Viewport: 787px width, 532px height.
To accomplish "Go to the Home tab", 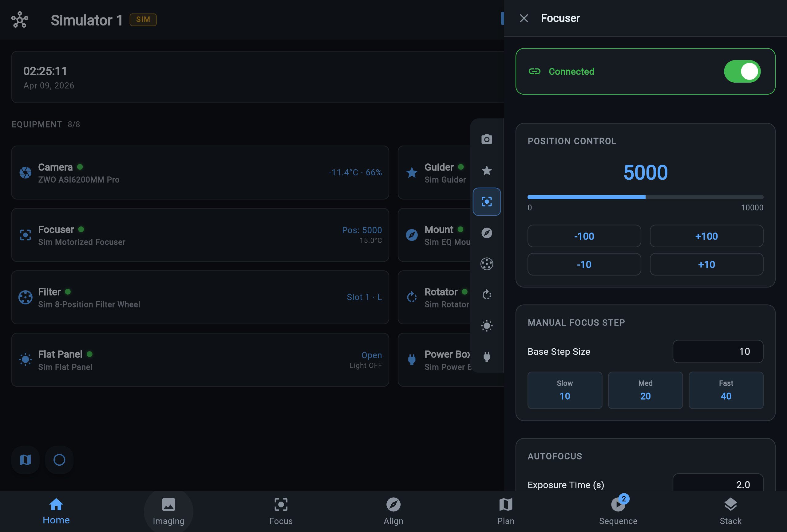I will pos(56,511).
